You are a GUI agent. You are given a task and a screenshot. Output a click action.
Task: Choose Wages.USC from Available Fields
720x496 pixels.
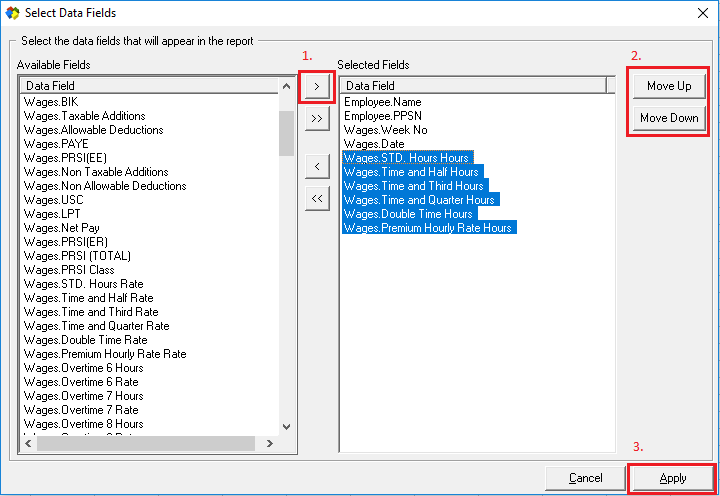pos(46,200)
